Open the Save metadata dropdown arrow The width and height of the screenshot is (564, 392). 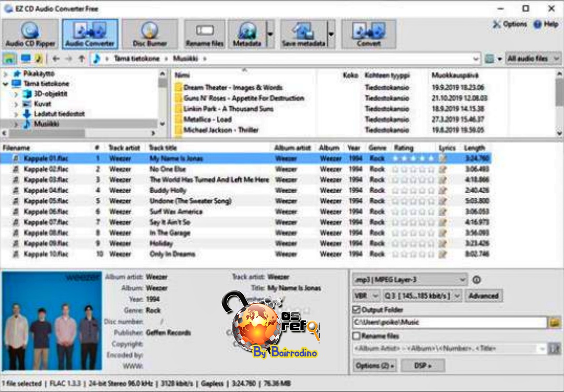coord(331,34)
